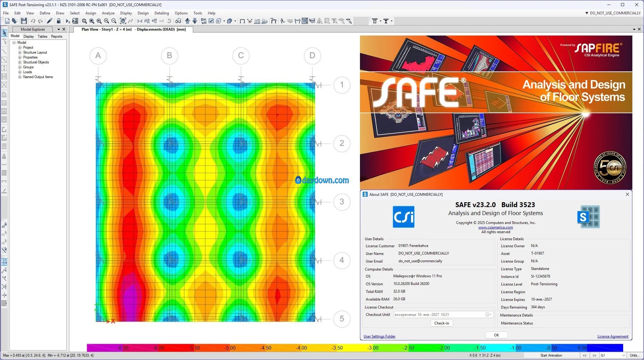
Task: Move up in list arrow icon
Action: (x=187, y=21)
